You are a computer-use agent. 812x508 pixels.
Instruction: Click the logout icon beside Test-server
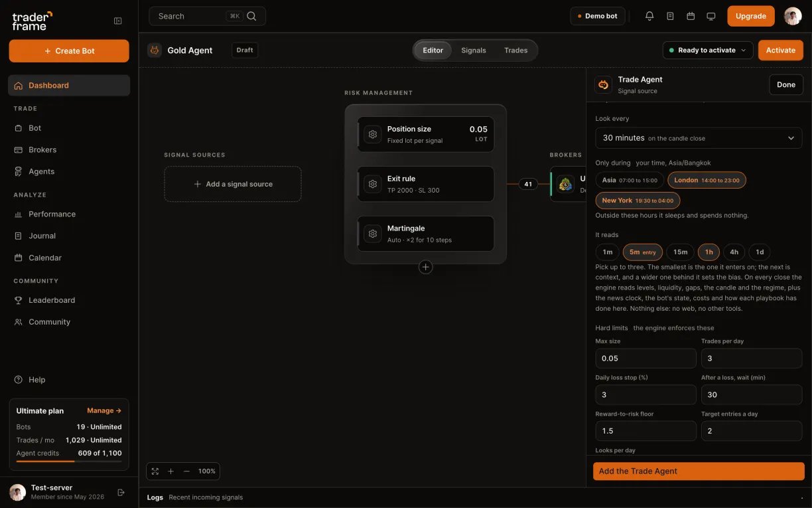click(121, 492)
